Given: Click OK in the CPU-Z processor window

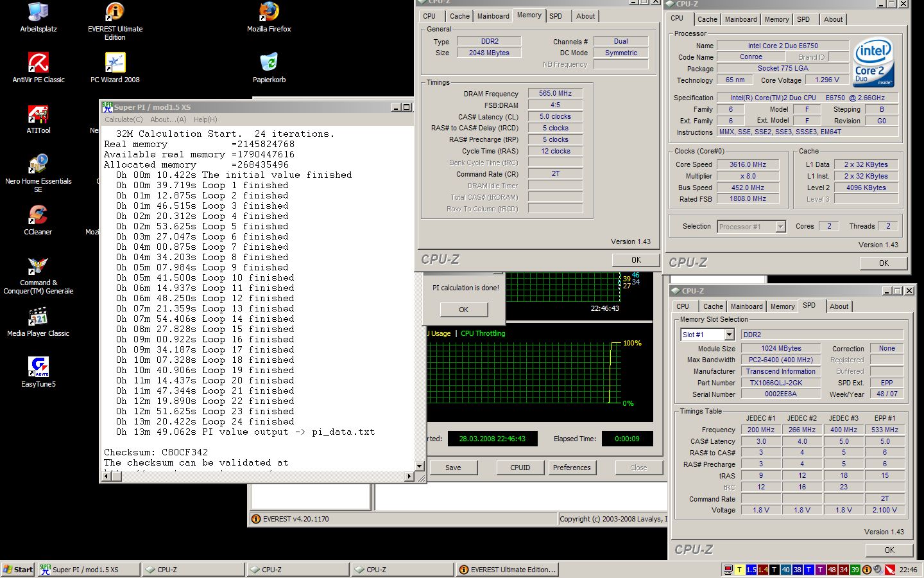Looking at the screenshot, I should coord(884,263).
